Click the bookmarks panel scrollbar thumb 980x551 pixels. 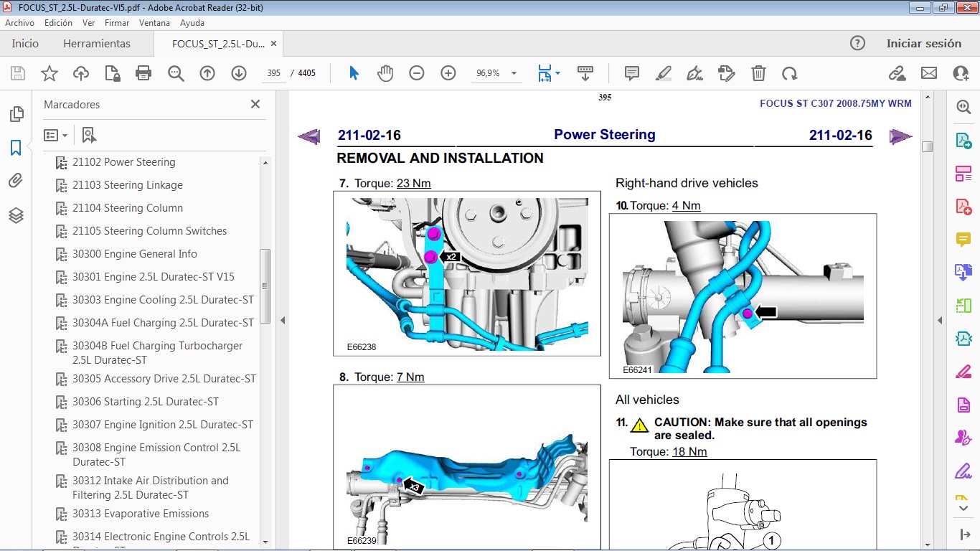tap(265, 286)
